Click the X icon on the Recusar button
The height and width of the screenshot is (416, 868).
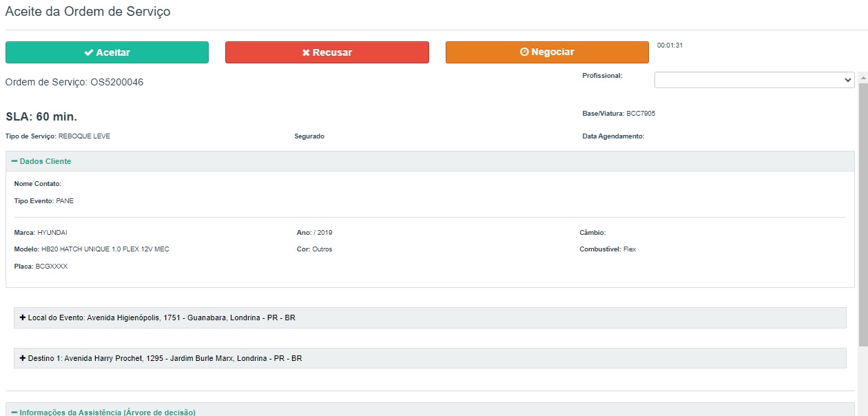point(306,52)
